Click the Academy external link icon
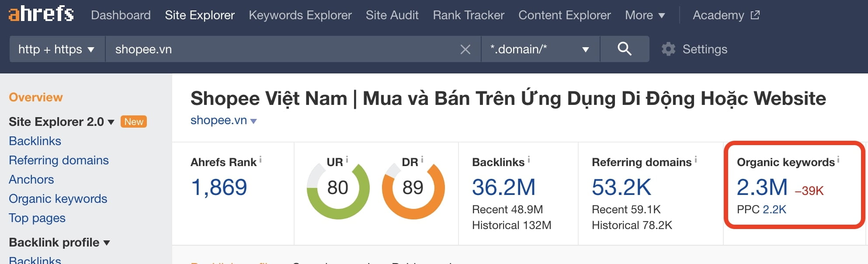 coord(755,15)
